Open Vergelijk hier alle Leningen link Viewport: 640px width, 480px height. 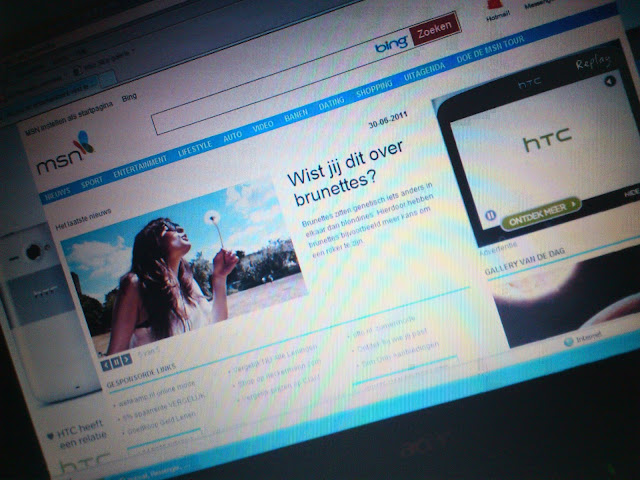pos(275,358)
